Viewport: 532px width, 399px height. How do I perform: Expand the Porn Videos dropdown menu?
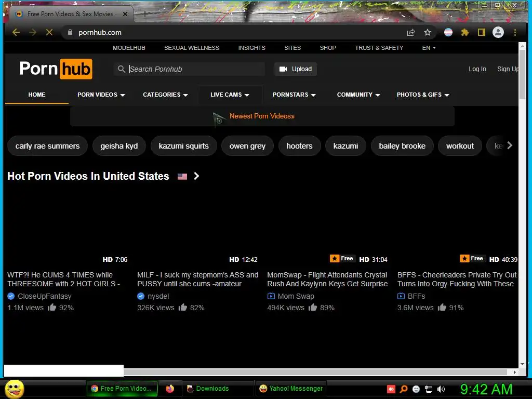(x=101, y=95)
